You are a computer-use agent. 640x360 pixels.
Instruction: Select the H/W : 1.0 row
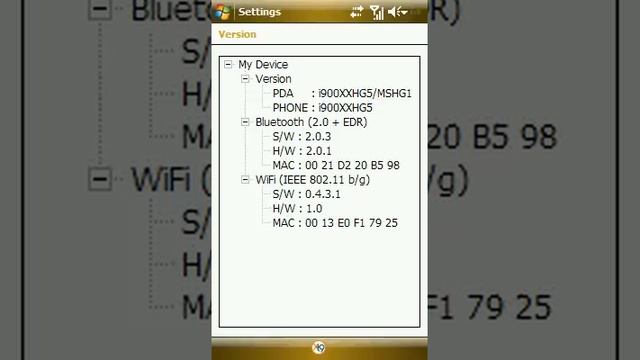tap(297, 209)
